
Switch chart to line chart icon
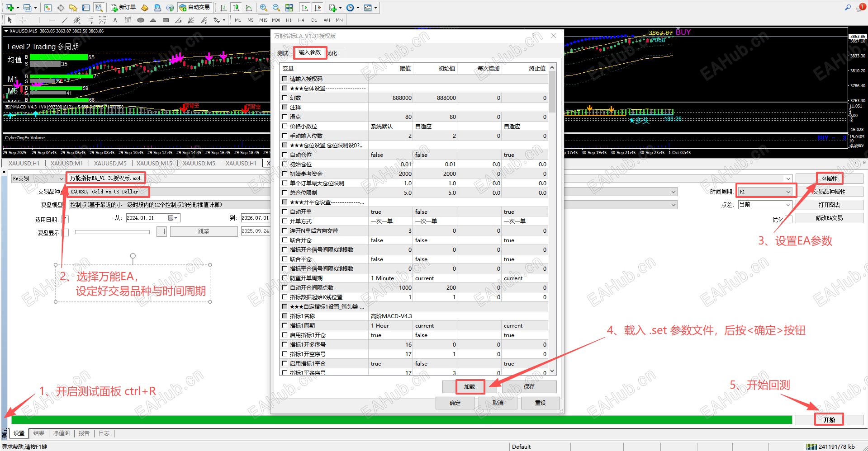(x=249, y=8)
